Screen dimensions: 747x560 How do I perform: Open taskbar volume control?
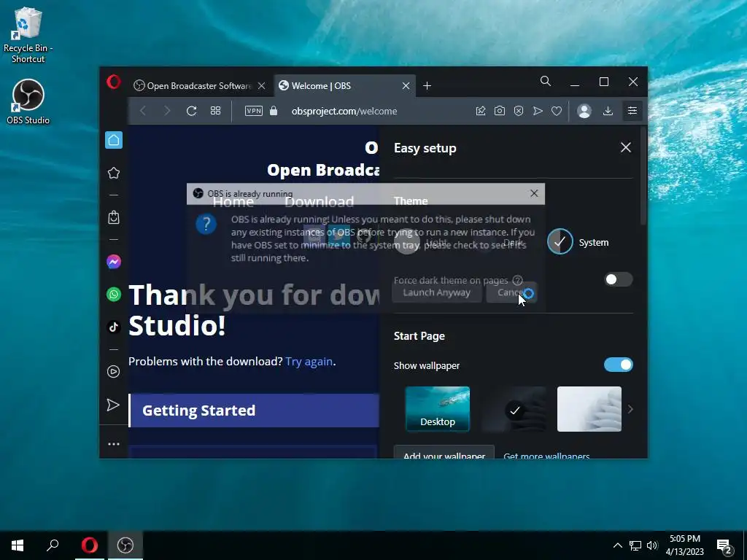tap(651, 545)
